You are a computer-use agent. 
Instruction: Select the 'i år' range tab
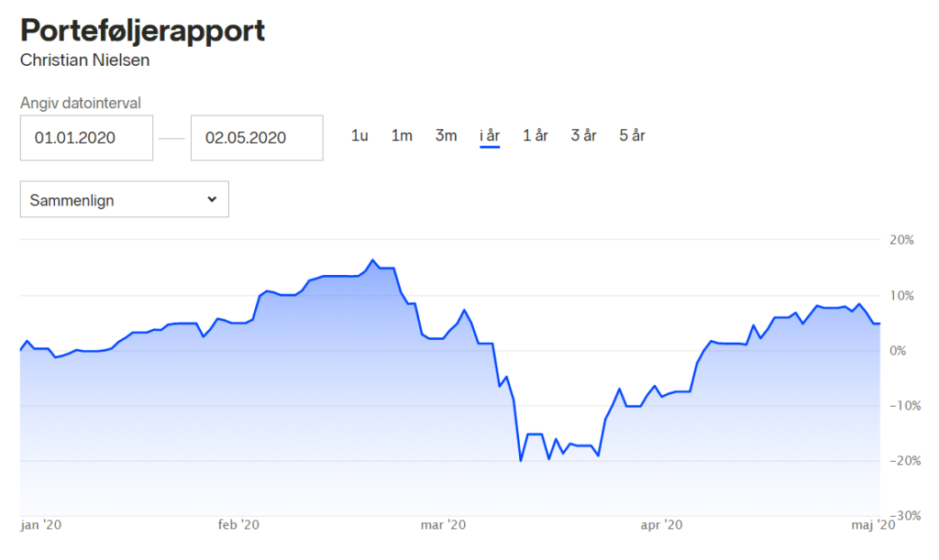[489, 136]
